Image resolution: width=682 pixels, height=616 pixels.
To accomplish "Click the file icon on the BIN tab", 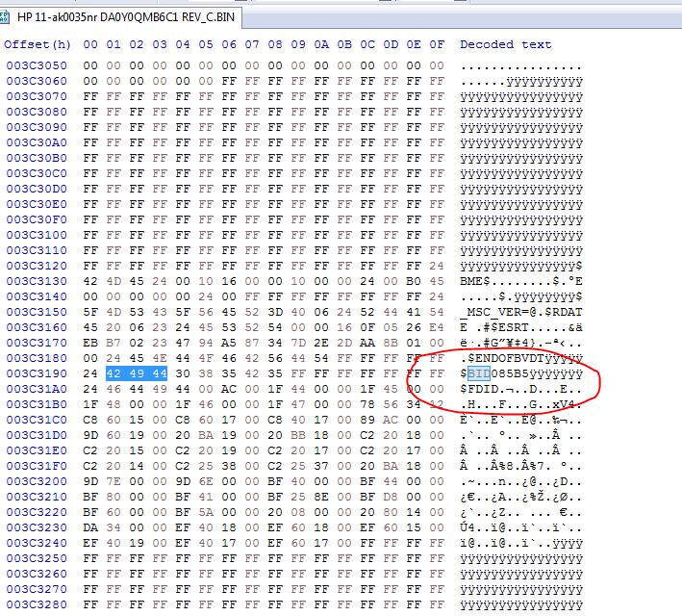I will (4, 17).
